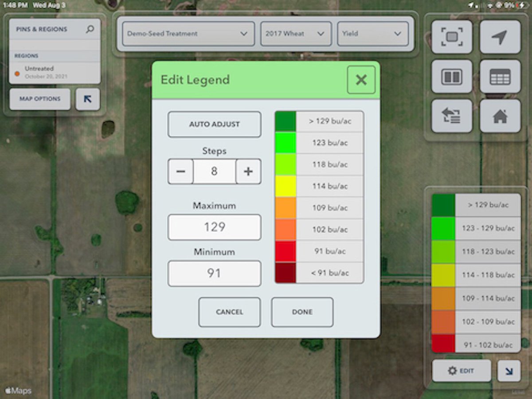532x399 pixels.
Task: Click Done to save legend
Action: pyautogui.click(x=302, y=312)
